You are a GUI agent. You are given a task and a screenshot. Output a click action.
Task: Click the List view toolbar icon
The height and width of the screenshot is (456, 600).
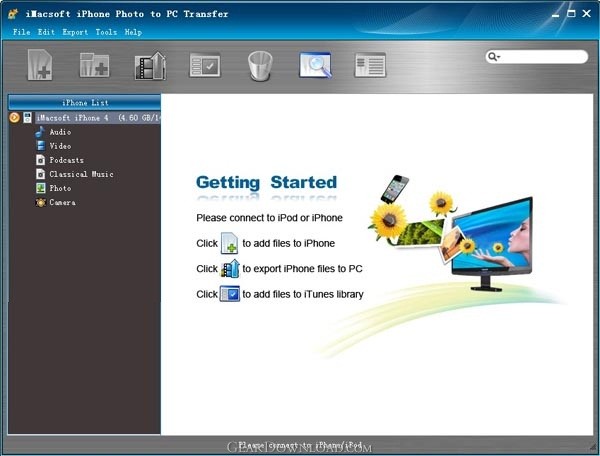tap(370, 65)
